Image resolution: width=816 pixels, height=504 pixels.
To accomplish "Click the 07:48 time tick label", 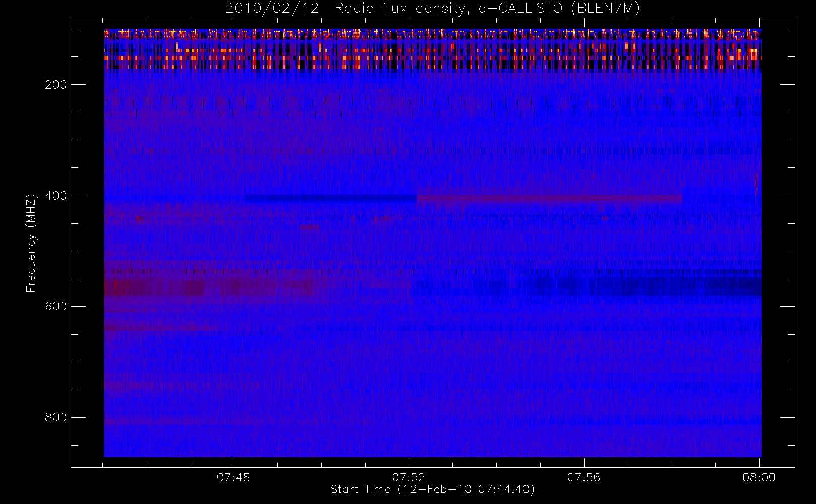I will click(234, 477).
